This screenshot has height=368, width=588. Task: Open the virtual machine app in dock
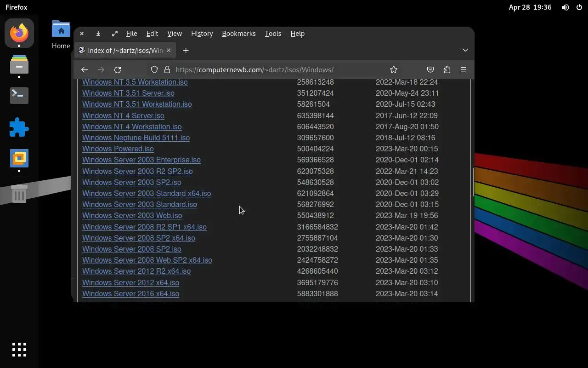coord(19,159)
